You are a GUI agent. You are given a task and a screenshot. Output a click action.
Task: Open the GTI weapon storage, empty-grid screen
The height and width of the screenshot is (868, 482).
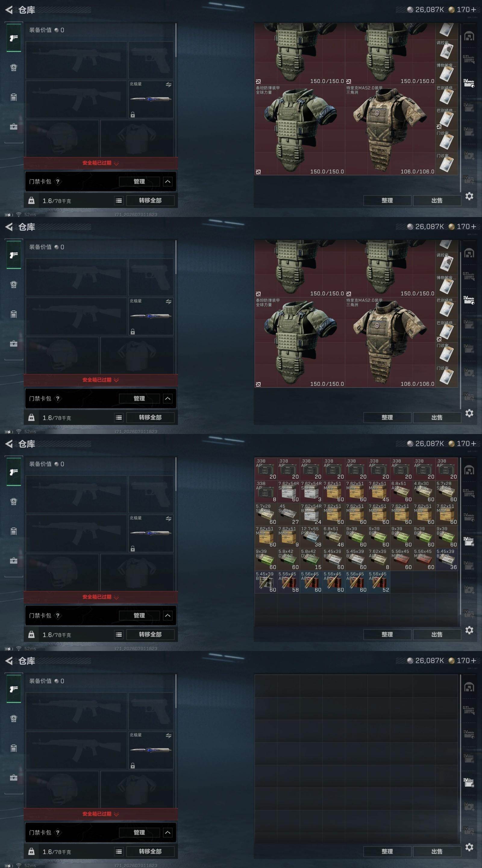469,710
